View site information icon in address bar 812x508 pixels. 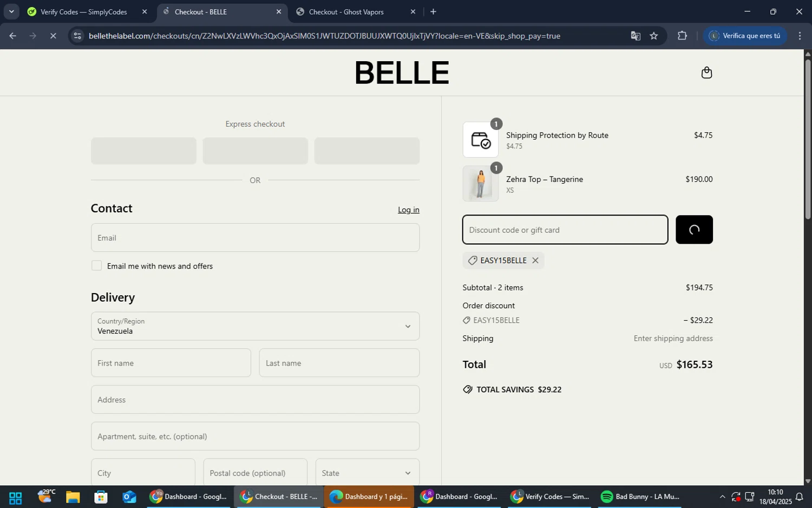pyautogui.click(x=77, y=36)
